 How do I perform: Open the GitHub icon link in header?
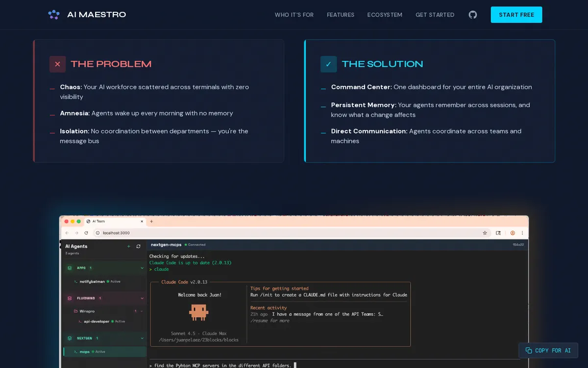473,15
